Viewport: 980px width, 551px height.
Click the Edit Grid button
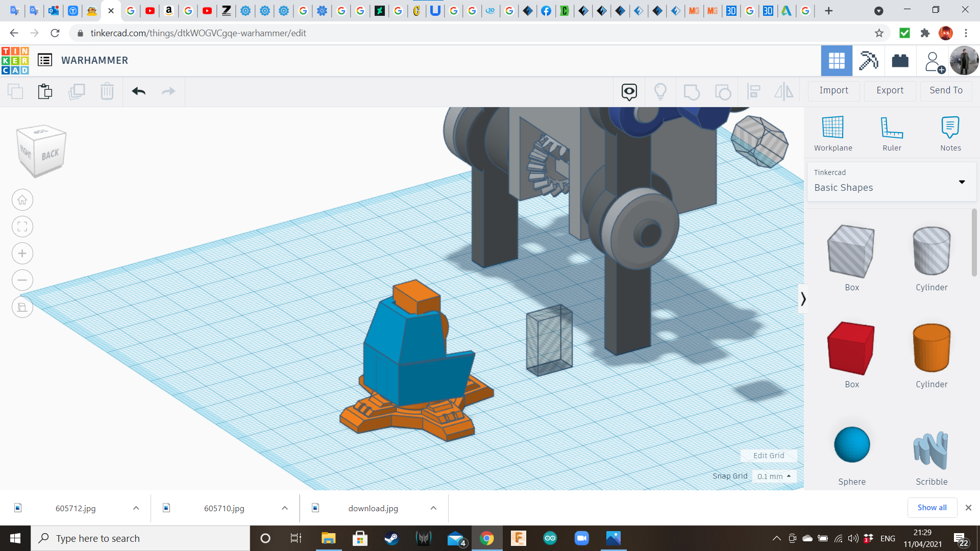click(768, 456)
